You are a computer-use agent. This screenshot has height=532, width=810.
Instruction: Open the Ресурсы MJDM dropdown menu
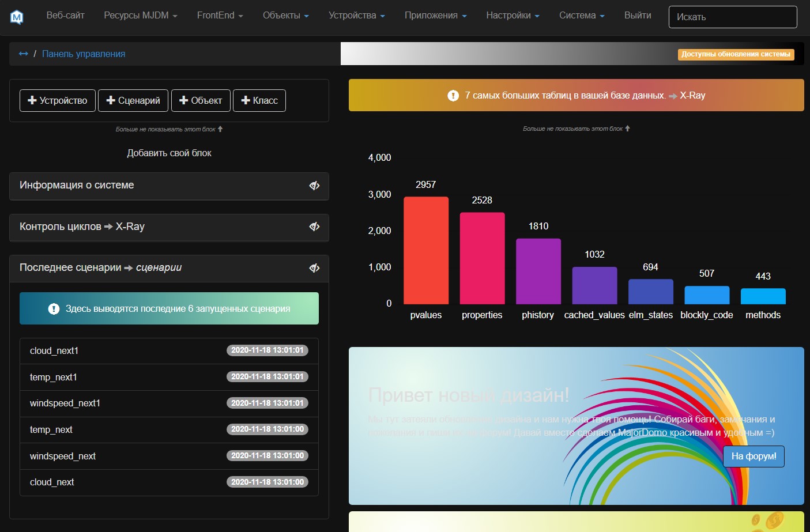(141, 16)
